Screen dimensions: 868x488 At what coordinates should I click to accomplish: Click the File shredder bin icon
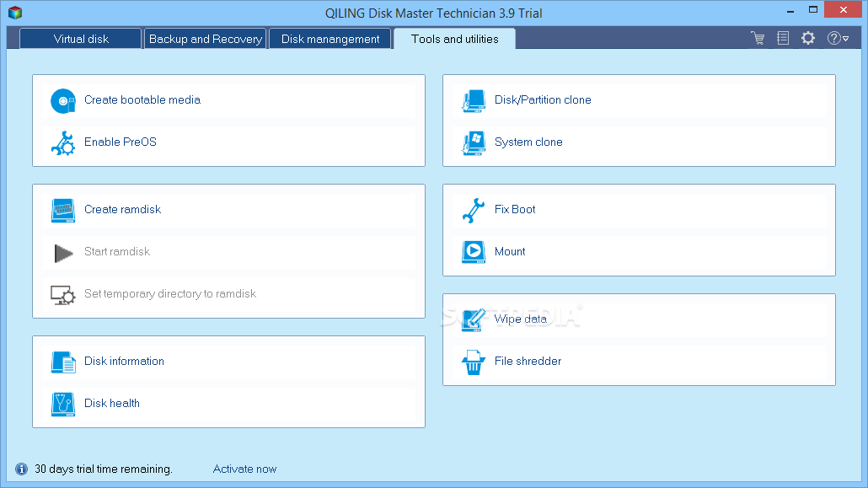point(474,362)
